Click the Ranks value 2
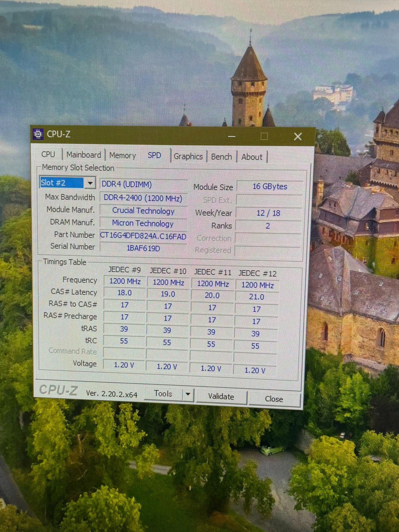 point(268,226)
